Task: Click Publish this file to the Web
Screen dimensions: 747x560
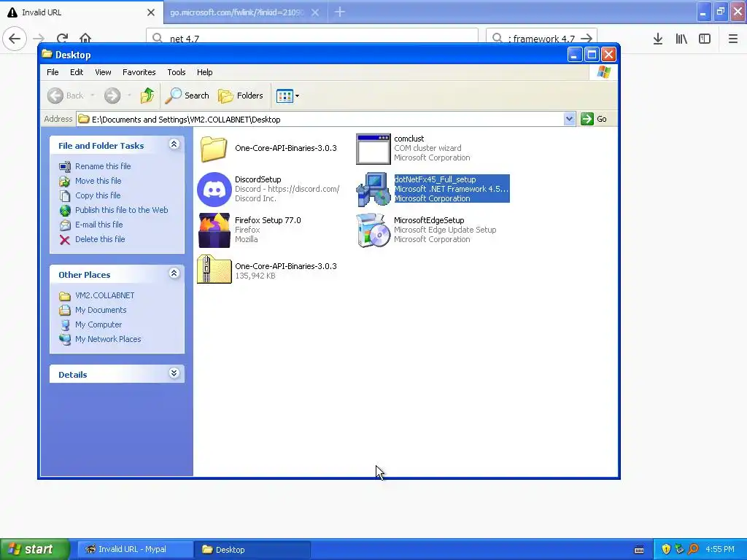Action: 122,210
